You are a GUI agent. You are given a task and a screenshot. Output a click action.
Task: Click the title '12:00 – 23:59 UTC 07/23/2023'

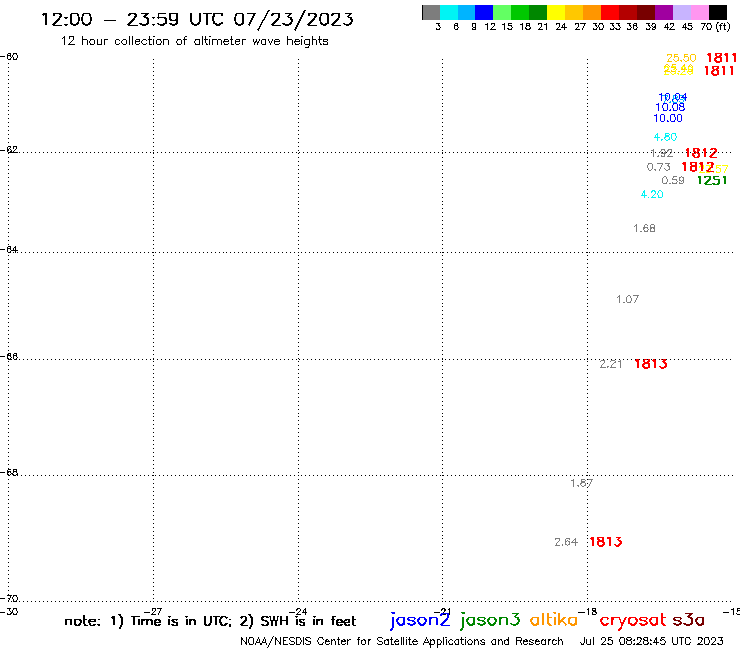197,19
